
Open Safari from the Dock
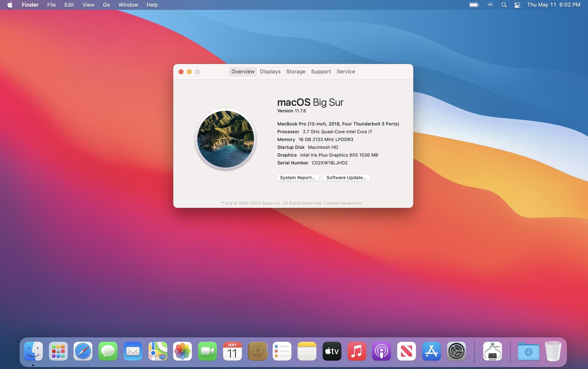pyautogui.click(x=83, y=351)
